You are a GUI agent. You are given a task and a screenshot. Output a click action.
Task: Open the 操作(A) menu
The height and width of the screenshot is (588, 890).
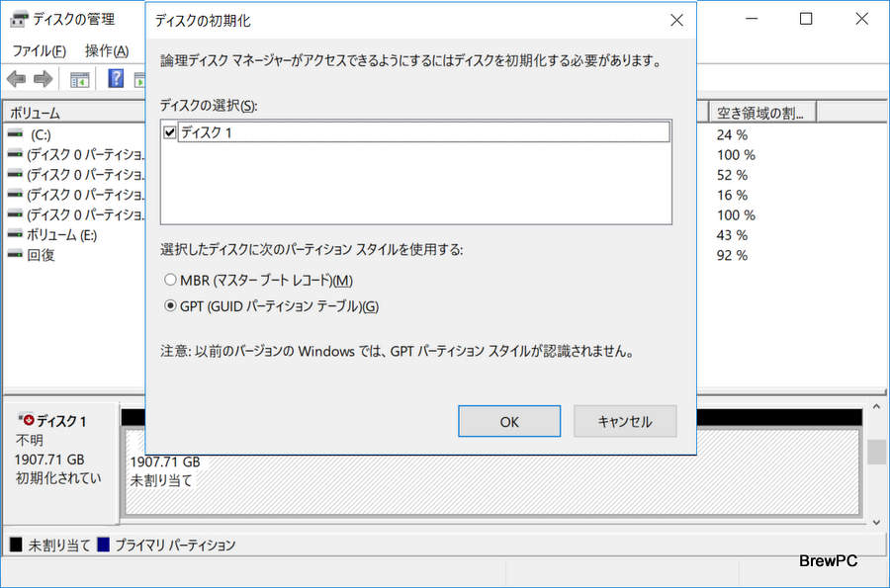pos(107,50)
